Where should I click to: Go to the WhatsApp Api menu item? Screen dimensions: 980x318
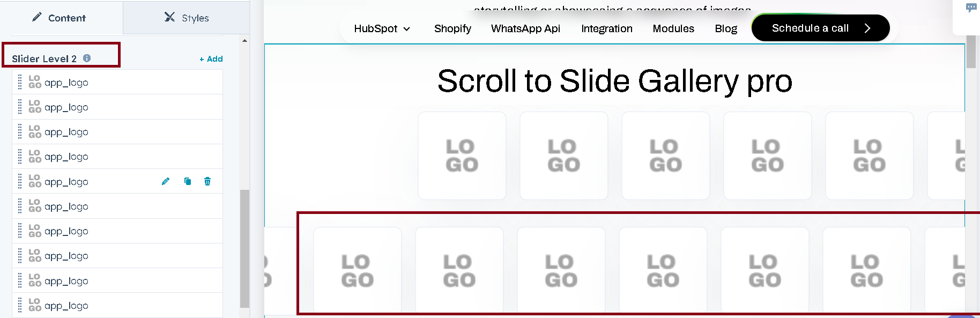(x=525, y=28)
